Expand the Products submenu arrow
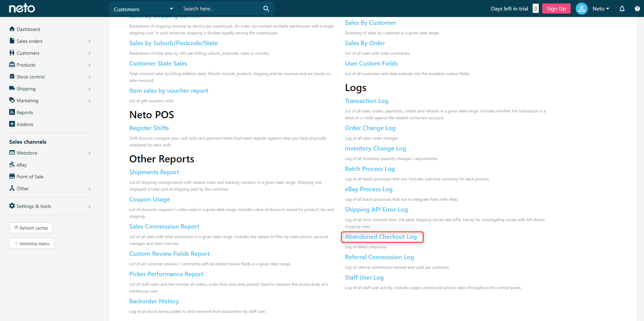 pos(89,65)
